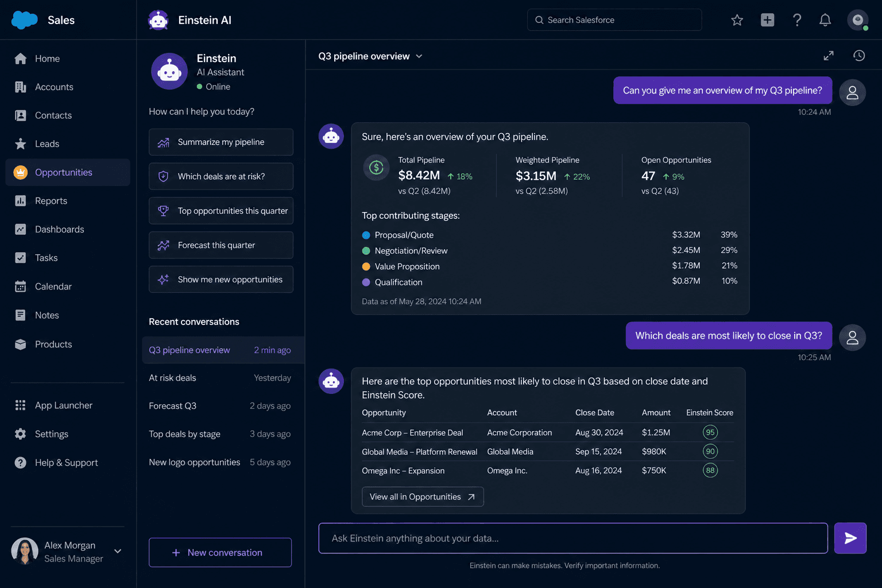Click the Contacts sidebar icon
The height and width of the screenshot is (588, 882).
point(21,115)
